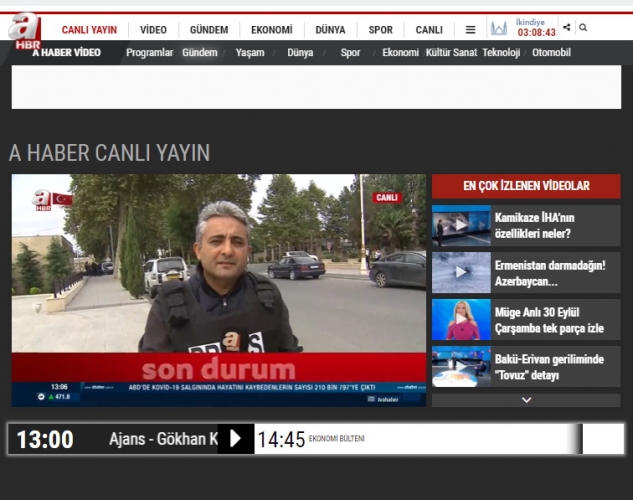Open 'Ermenistan darmadağın! Azerbaycan...' title
The width and height of the screenshot is (633, 500).
point(550,273)
